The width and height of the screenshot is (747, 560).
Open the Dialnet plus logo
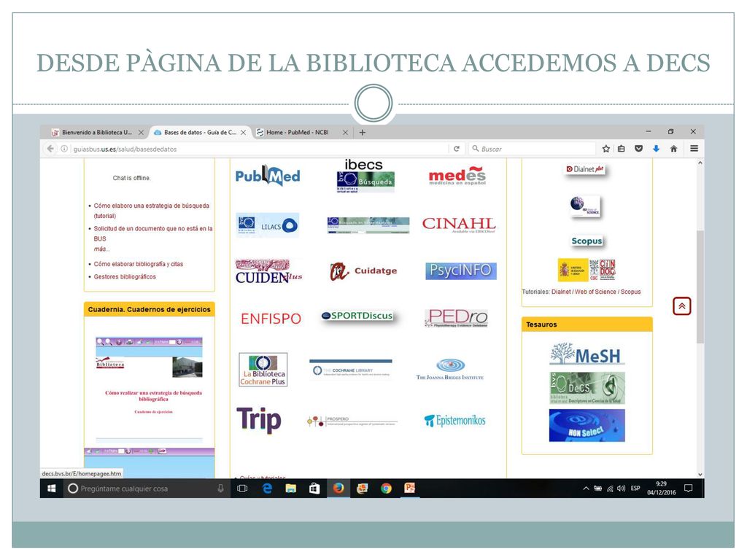click(x=585, y=169)
